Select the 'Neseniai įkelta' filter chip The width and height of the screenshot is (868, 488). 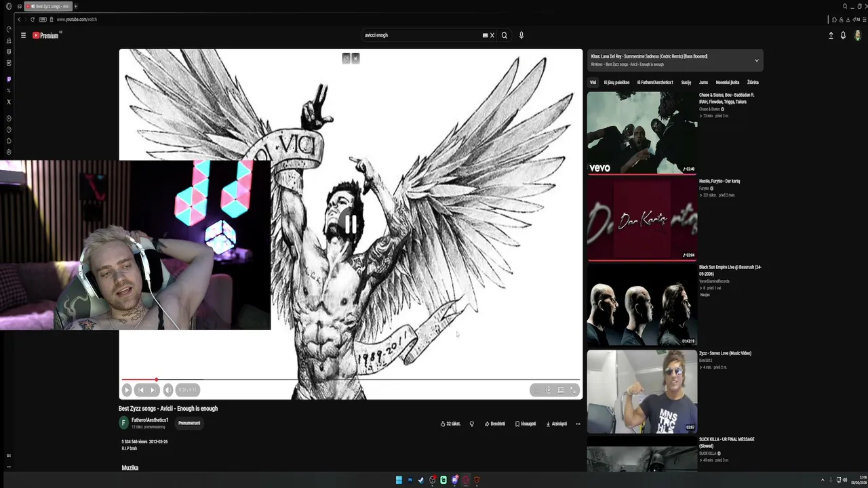click(x=728, y=83)
